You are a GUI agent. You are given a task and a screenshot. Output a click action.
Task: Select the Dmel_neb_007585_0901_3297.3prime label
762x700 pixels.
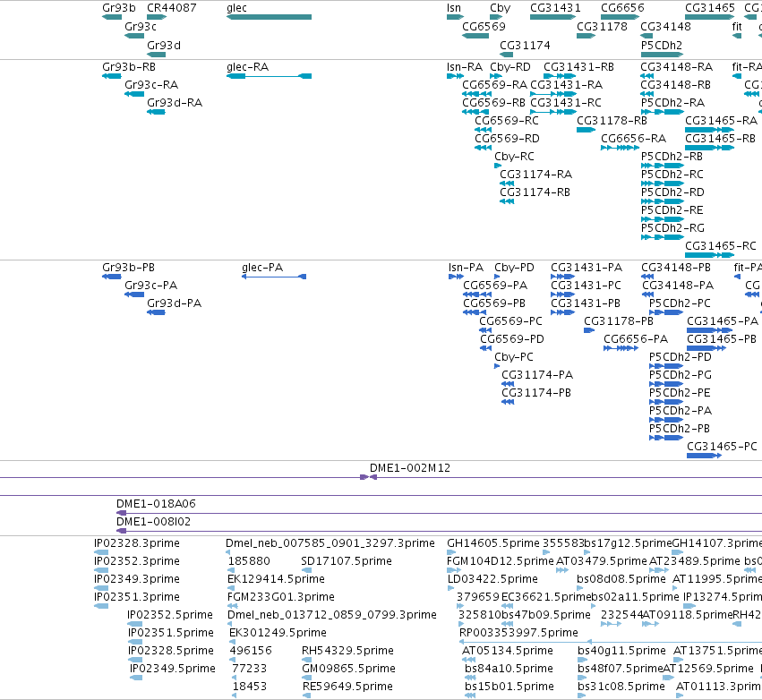pyautogui.click(x=330, y=543)
